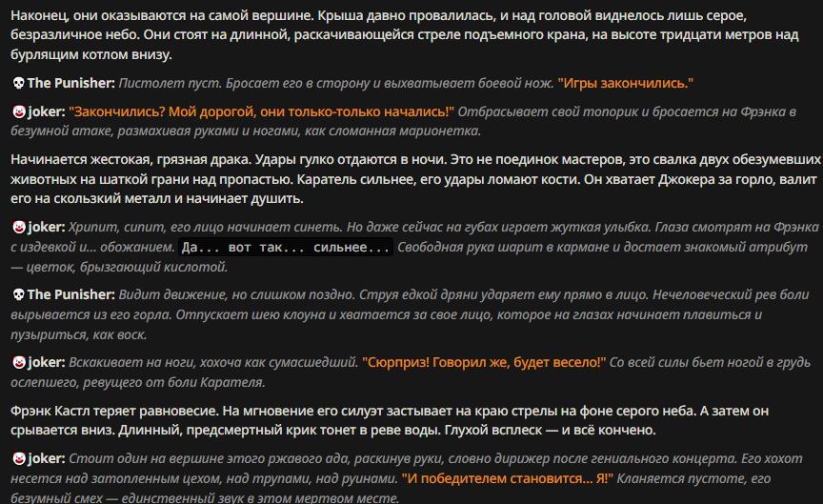Viewport: 823px width, 504px height.
Task: Click narration line "его на скользкий металл и начинает душить."
Action: pos(157,198)
